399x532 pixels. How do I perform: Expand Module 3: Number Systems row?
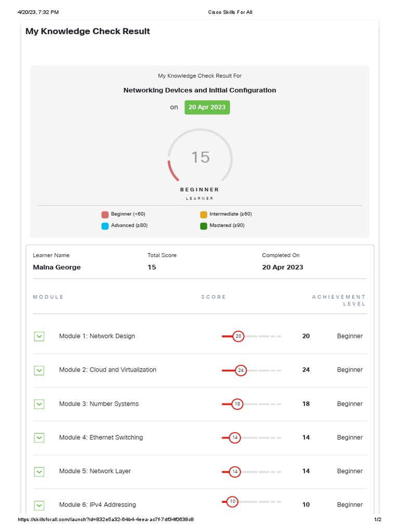[39, 404]
